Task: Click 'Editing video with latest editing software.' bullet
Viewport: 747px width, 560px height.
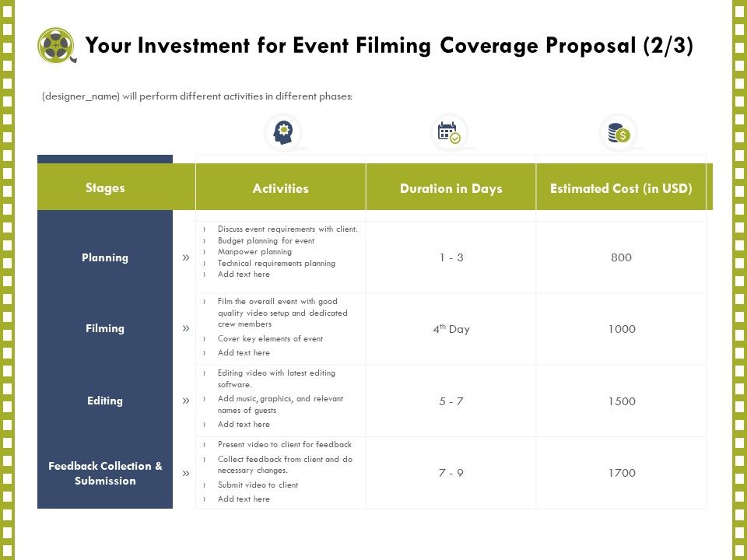Action: (276, 379)
